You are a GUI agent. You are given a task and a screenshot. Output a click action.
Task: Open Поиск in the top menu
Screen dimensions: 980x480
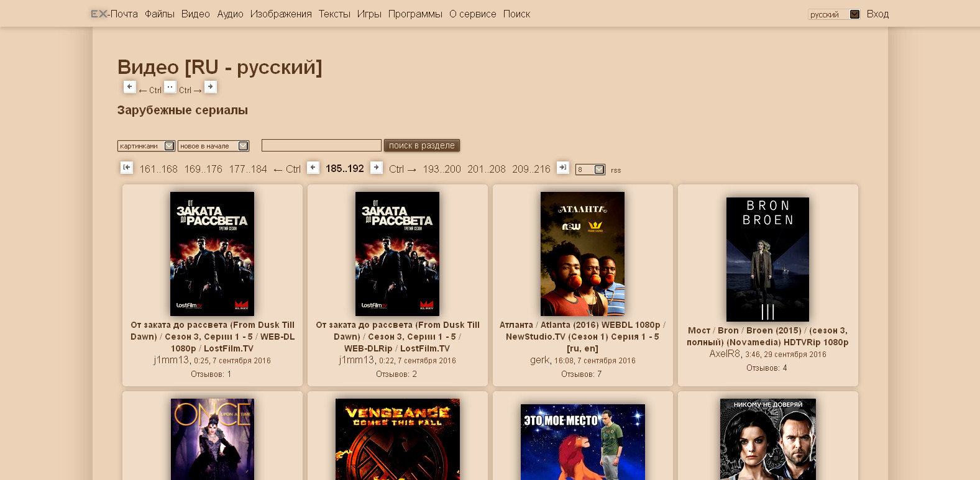tap(516, 14)
